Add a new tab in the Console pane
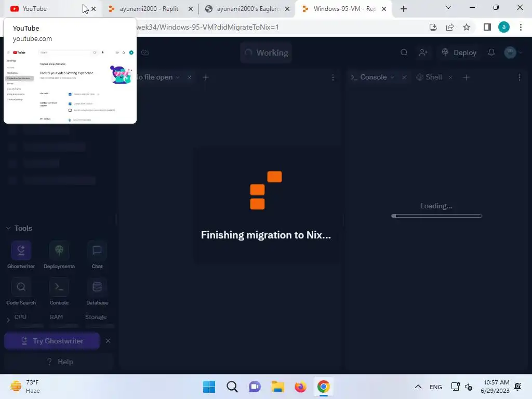This screenshot has height=399, width=532. click(466, 77)
